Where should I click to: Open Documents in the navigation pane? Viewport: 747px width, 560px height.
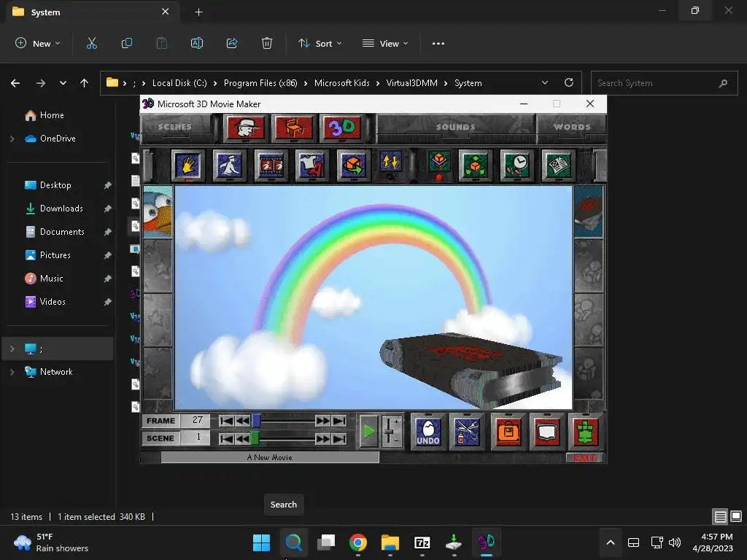click(62, 231)
